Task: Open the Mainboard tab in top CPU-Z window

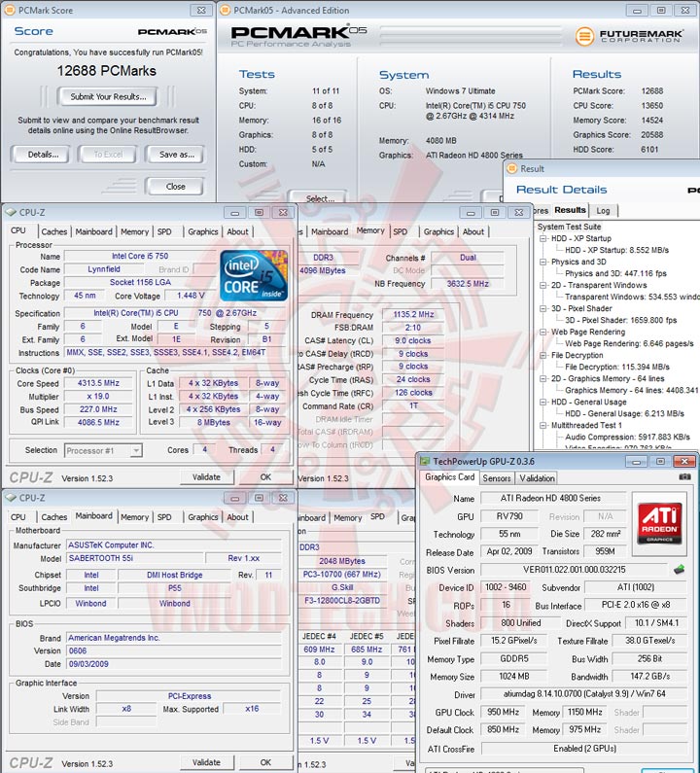Action: 93,231
